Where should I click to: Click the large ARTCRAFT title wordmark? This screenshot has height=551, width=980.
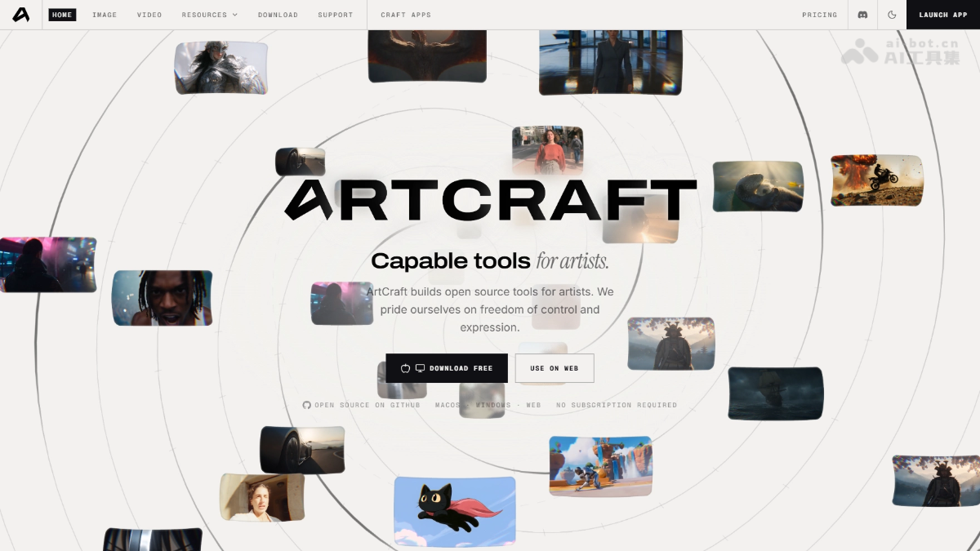(x=490, y=200)
